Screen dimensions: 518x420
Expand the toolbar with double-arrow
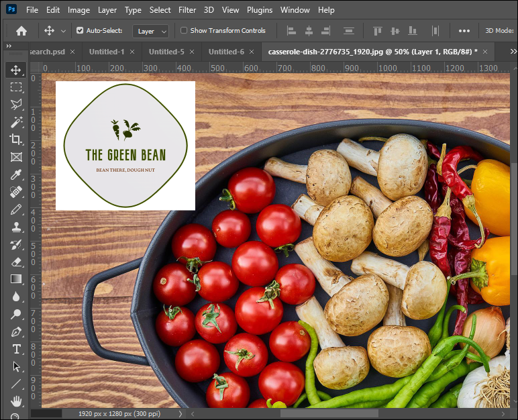coord(9,46)
